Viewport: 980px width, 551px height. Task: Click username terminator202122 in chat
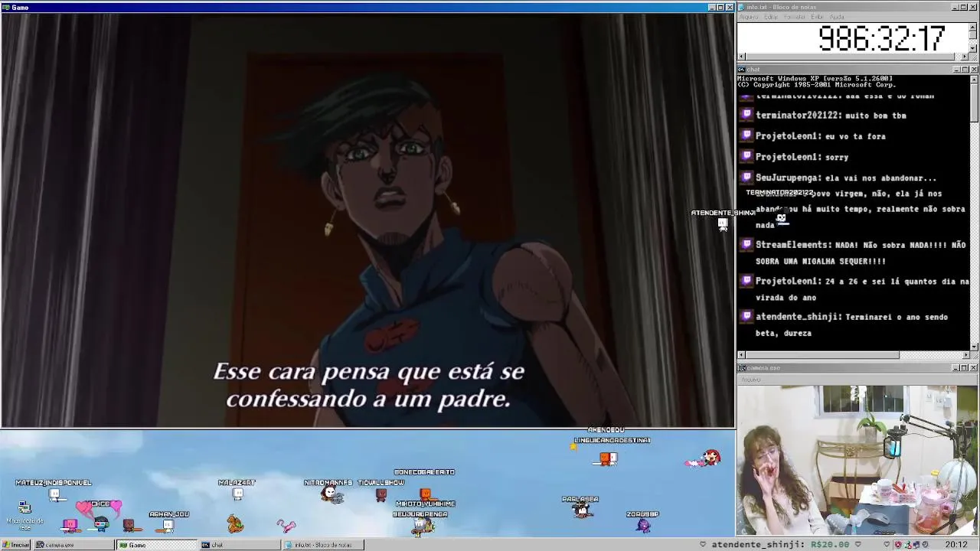[797, 115]
